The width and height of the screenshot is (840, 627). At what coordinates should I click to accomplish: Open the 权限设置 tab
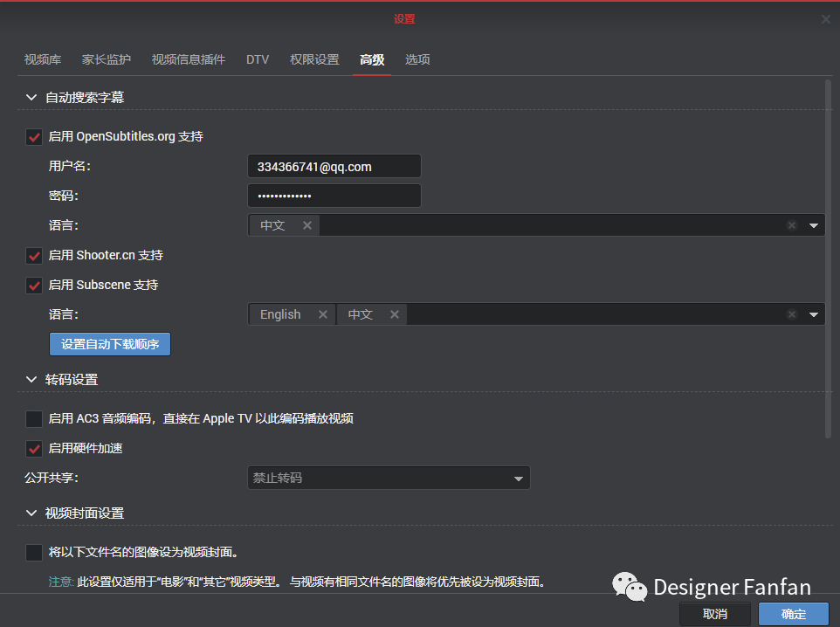point(314,59)
